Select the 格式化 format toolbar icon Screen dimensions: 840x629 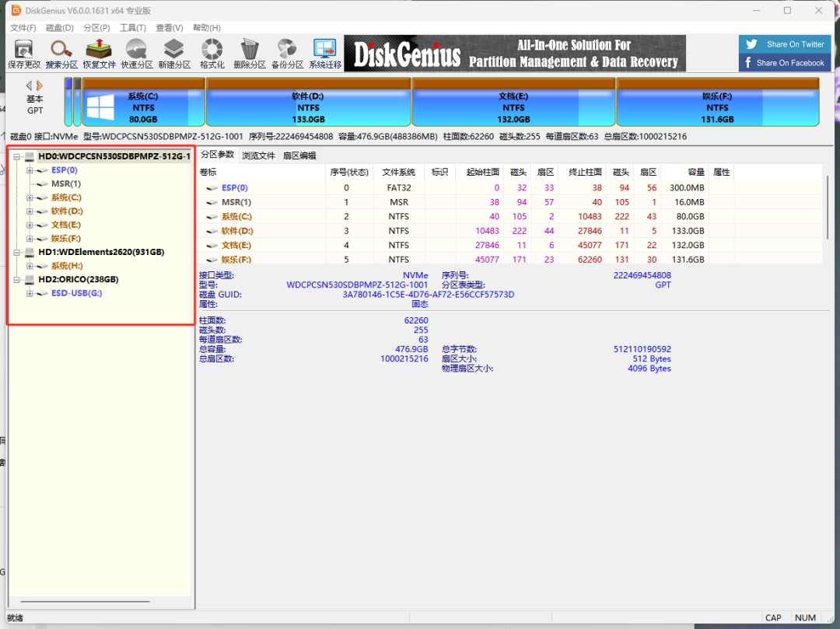(x=212, y=54)
